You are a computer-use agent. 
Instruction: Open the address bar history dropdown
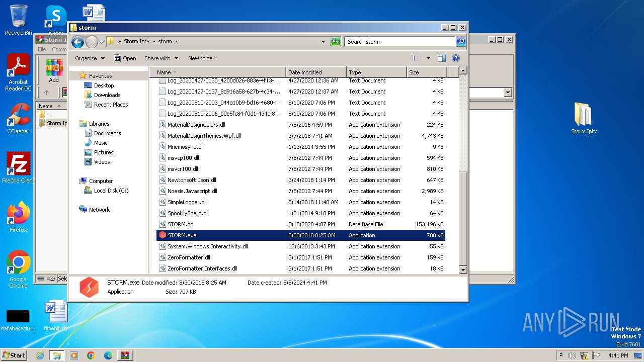click(323, 42)
